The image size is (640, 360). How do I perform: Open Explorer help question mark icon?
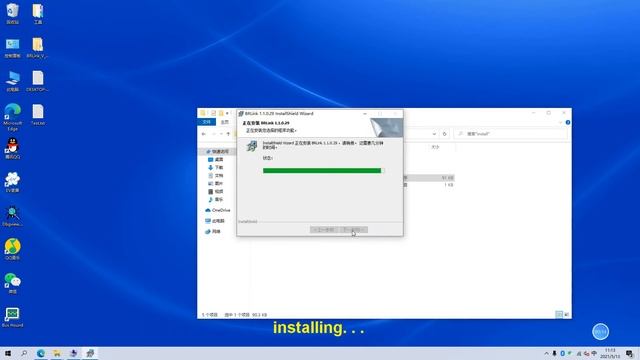[x=568, y=122]
